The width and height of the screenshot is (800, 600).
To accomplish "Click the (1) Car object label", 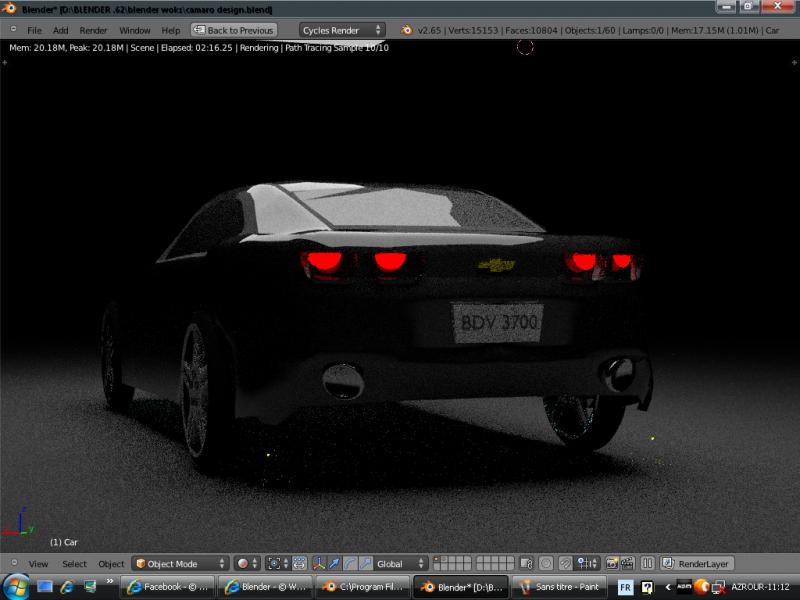I will point(63,542).
